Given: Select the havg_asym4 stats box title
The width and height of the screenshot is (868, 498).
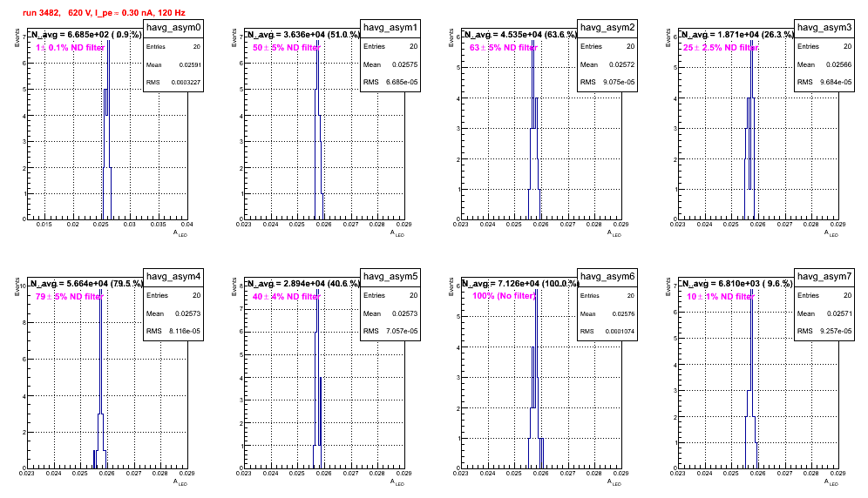Looking at the screenshot, I should coord(173,276).
